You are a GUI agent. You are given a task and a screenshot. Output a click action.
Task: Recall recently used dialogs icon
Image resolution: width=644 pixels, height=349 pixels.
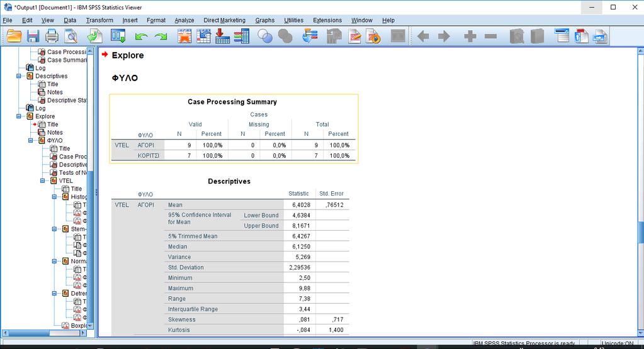pyautogui.click(x=118, y=36)
